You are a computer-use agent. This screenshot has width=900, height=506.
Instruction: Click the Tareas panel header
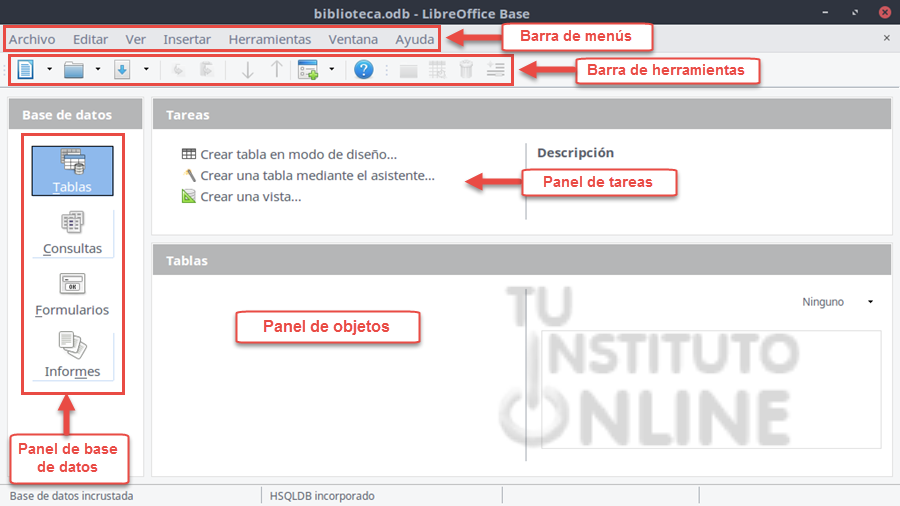522,115
